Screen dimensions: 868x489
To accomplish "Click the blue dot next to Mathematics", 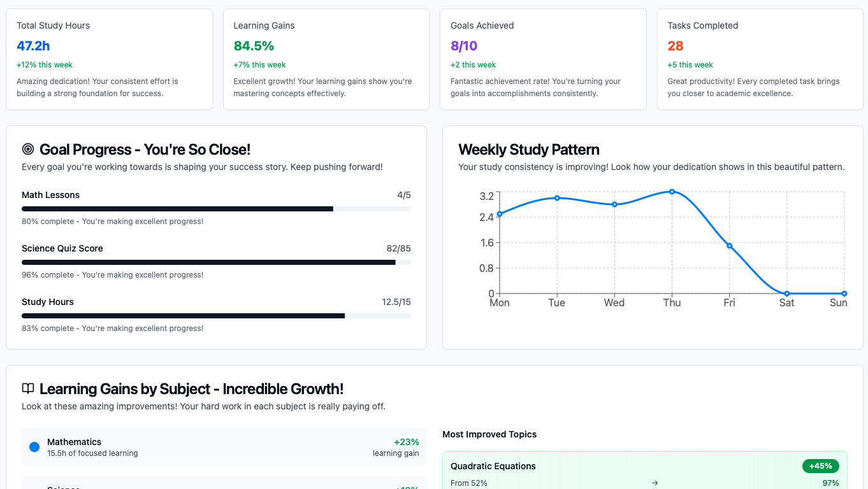I will 34,447.
